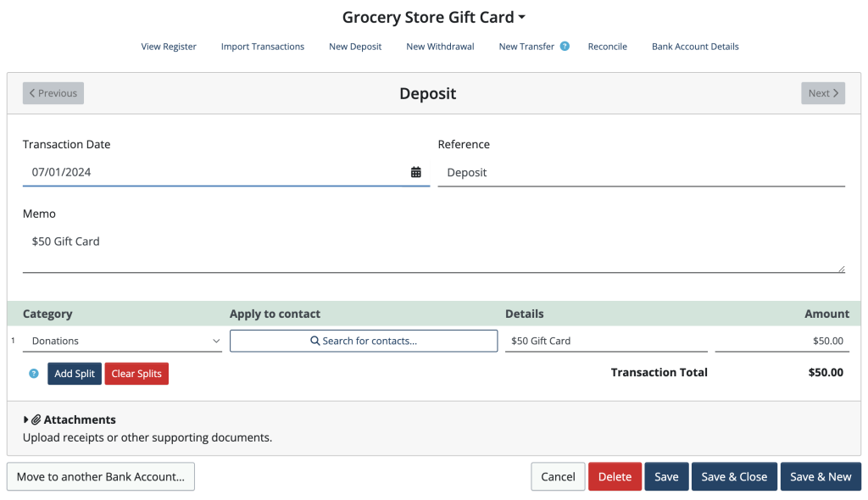Open the date picker calendar icon
Viewport: 868px width, 500px height.
pos(415,171)
